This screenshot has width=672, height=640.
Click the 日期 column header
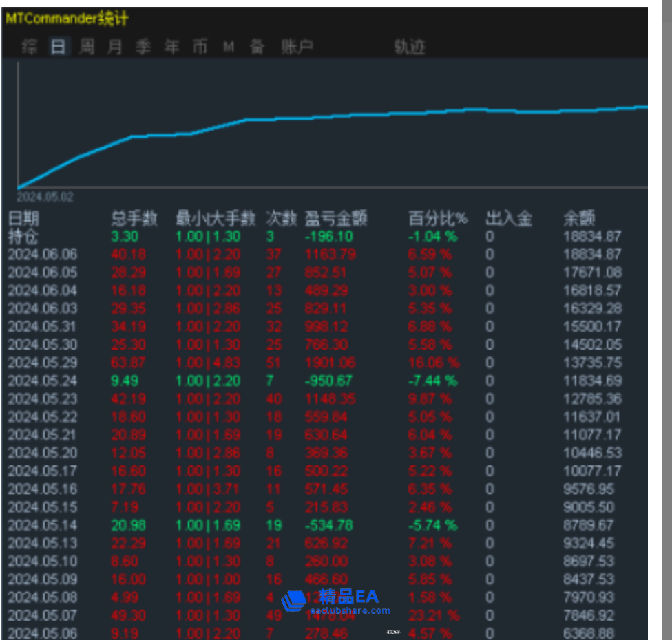(x=24, y=219)
